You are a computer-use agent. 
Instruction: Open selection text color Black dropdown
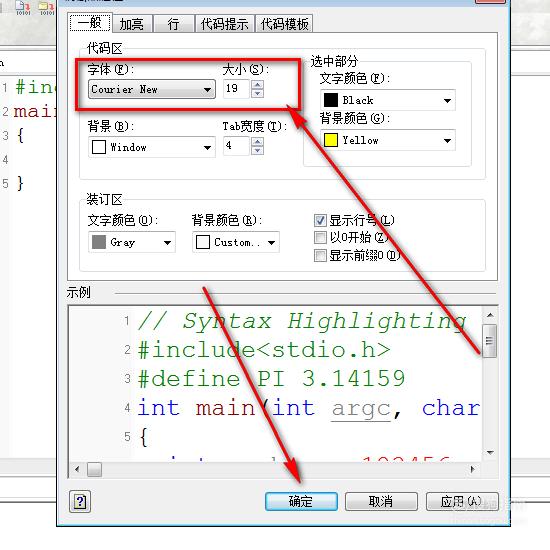388,100
